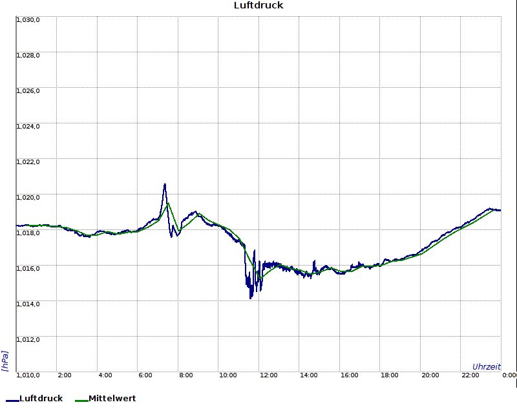Click the 1,024,0 y-axis label
This screenshot has height=420, width=517.
(x=28, y=127)
